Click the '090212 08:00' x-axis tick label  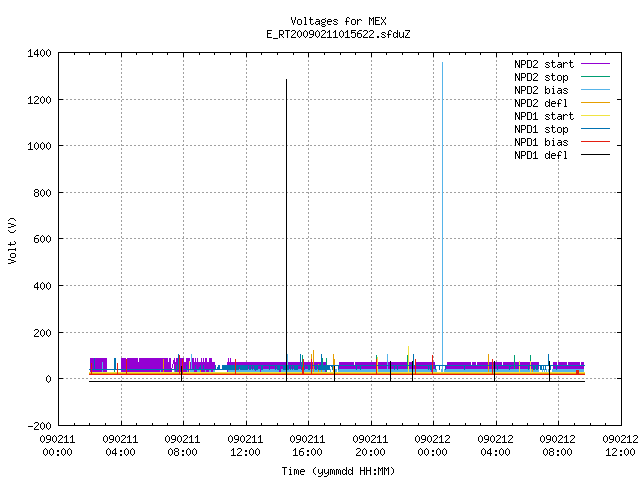tap(557, 446)
